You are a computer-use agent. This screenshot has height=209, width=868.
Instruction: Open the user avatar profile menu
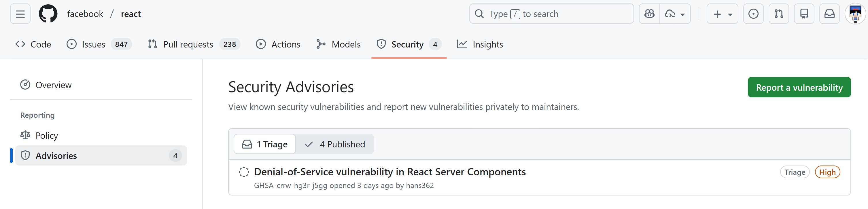(x=855, y=14)
